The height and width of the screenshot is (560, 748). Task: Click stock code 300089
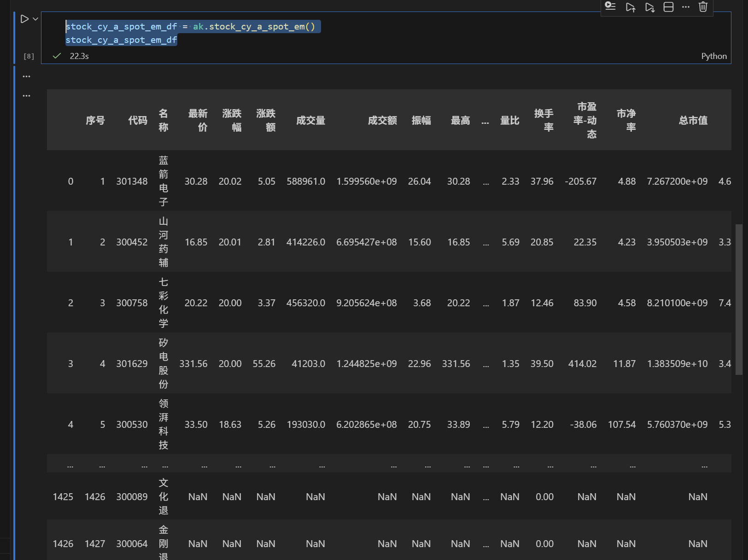(132, 497)
